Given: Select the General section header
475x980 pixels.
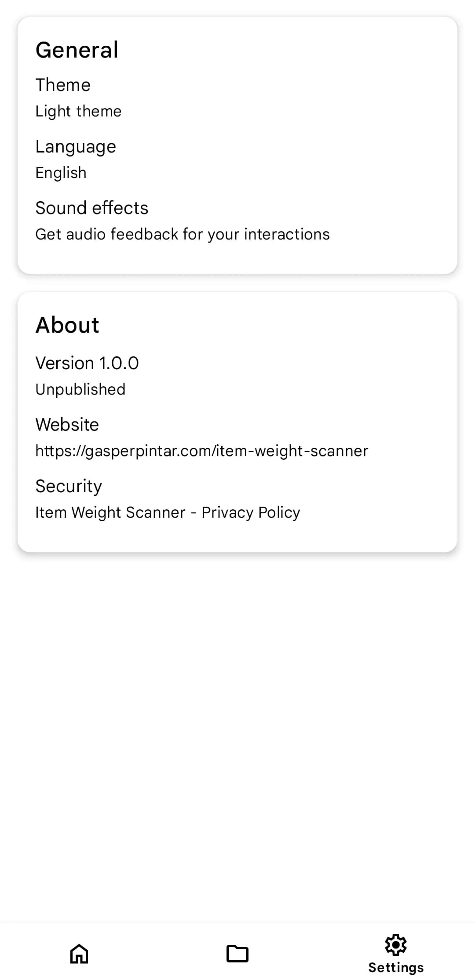Looking at the screenshot, I should tap(77, 49).
